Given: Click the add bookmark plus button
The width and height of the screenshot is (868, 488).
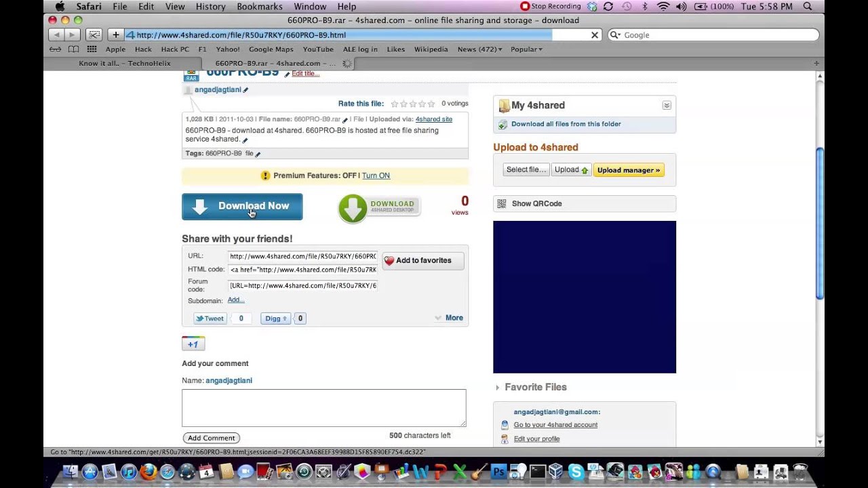Looking at the screenshot, I should (x=116, y=35).
